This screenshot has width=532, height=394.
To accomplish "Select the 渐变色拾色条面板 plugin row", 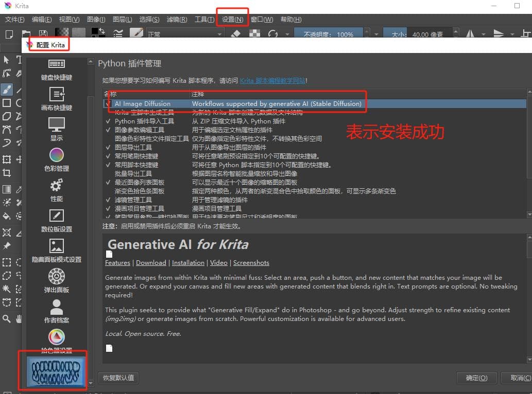I will coord(314,191).
